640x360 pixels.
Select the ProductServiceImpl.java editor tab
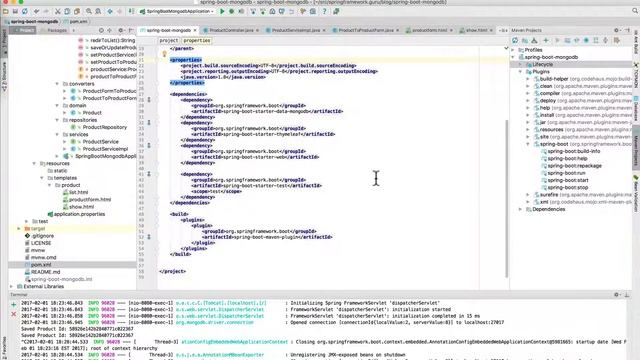click(x=296, y=30)
